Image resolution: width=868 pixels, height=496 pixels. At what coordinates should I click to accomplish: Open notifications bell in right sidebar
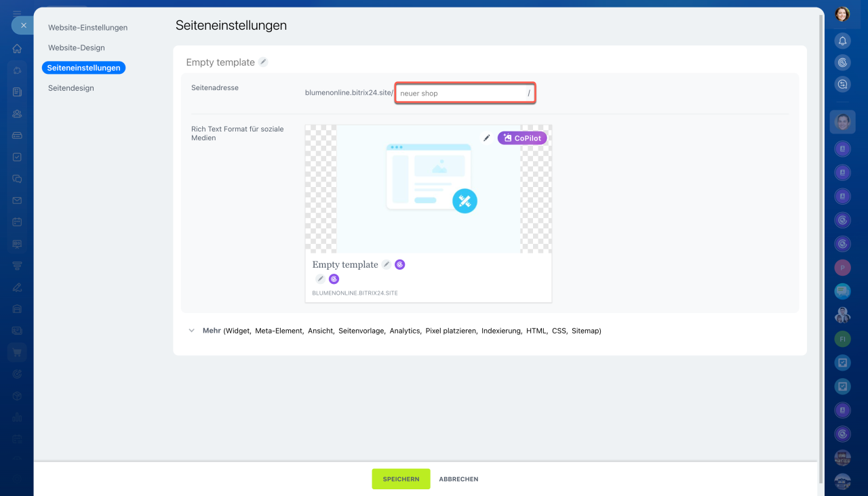tap(842, 41)
